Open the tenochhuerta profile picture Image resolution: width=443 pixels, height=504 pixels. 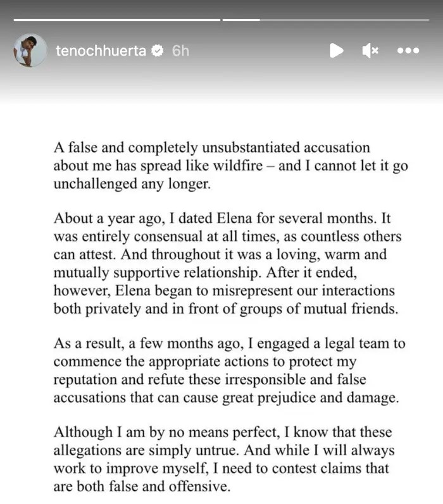tap(30, 51)
